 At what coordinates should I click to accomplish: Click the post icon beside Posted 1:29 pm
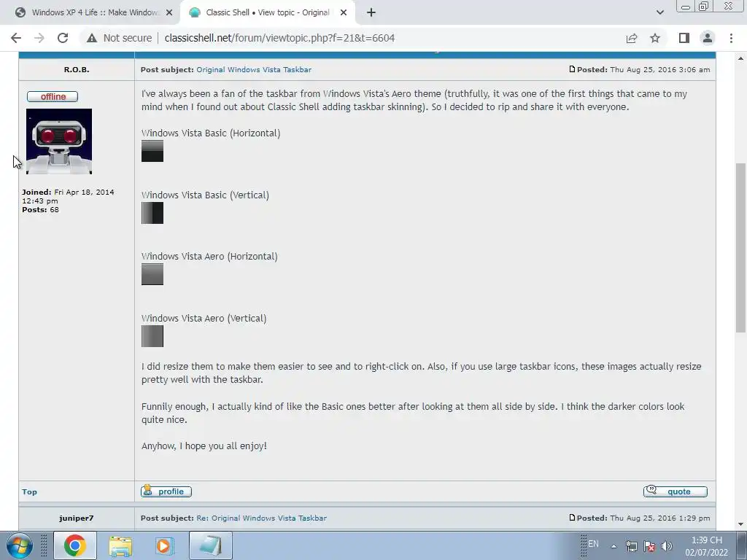[x=572, y=518]
